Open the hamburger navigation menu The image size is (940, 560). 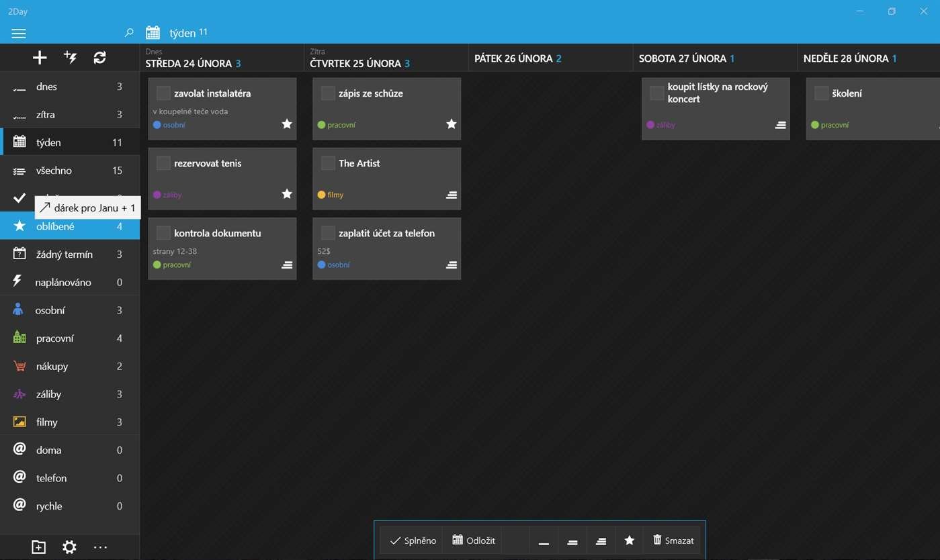19,34
